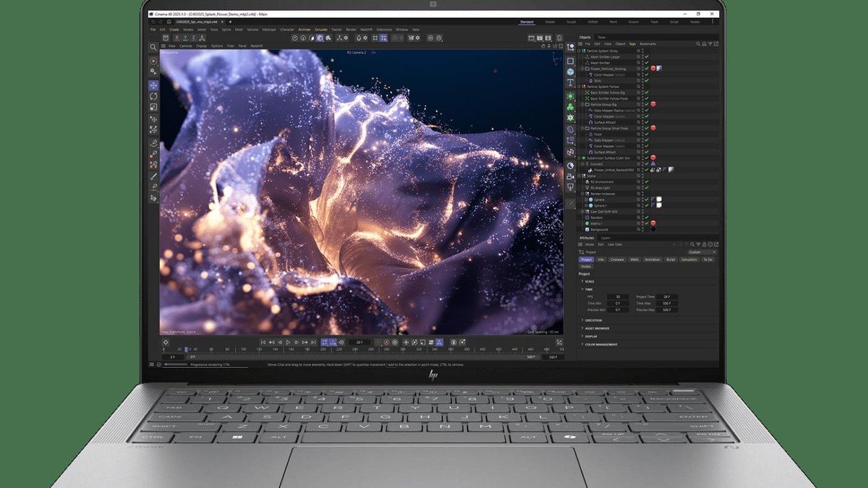Image resolution: width=868 pixels, height=488 pixels.
Task: Click the Cube primitive icon in right palette
Action: tap(571, 72)
